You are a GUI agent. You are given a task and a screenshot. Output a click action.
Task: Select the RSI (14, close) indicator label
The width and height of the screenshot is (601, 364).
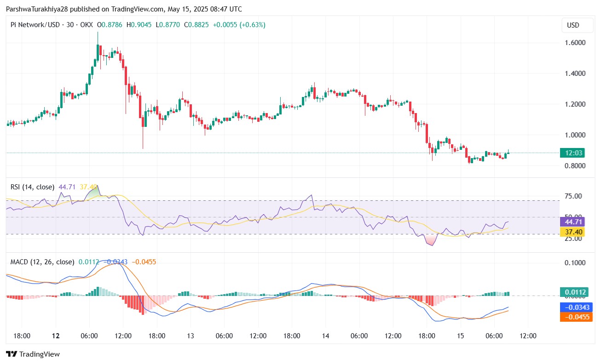coord(32,187)
